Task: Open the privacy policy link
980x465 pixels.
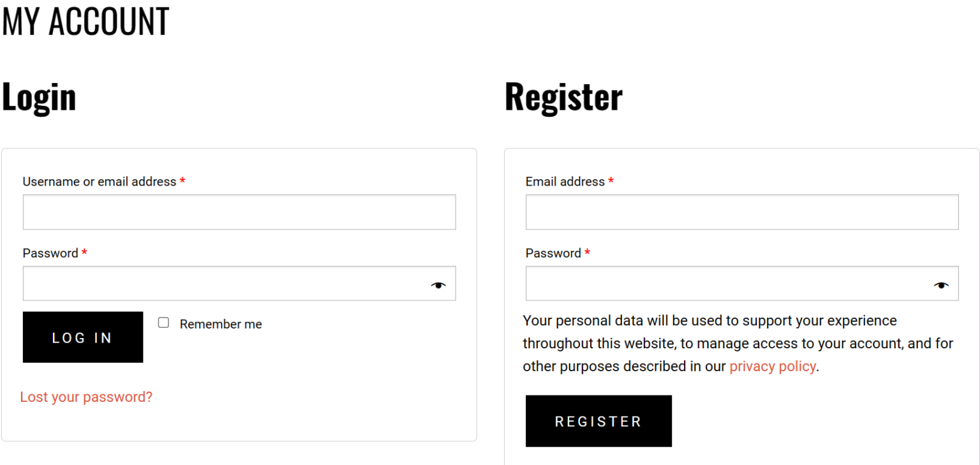Action: 772,366
